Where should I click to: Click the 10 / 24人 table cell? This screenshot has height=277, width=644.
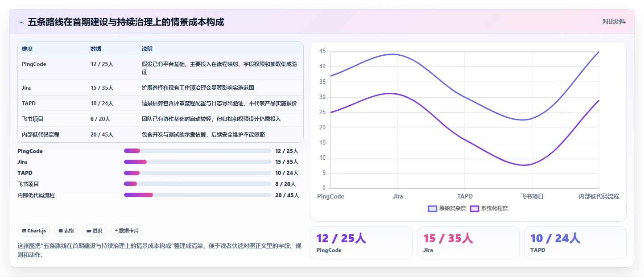(x=102, y=103)
